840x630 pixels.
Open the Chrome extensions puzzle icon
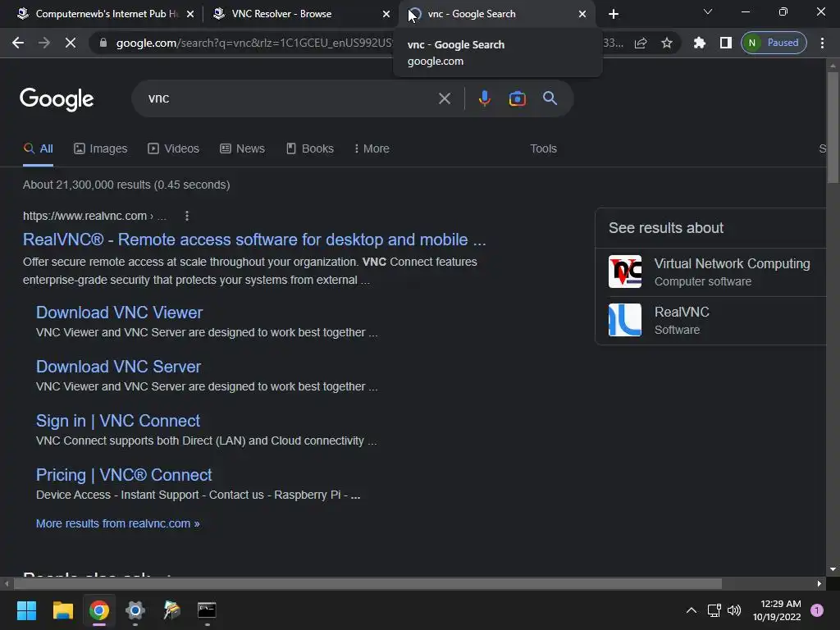tap(699, 43)
